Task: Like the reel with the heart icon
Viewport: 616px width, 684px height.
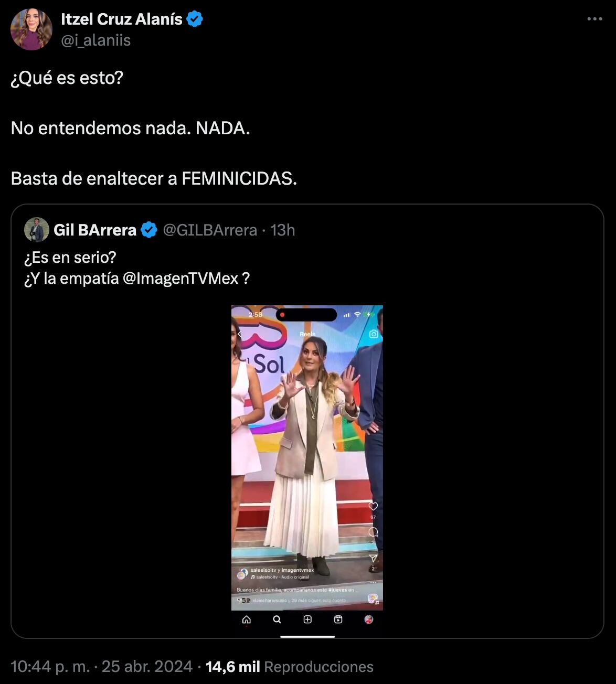Action: (x=373, y=506)
